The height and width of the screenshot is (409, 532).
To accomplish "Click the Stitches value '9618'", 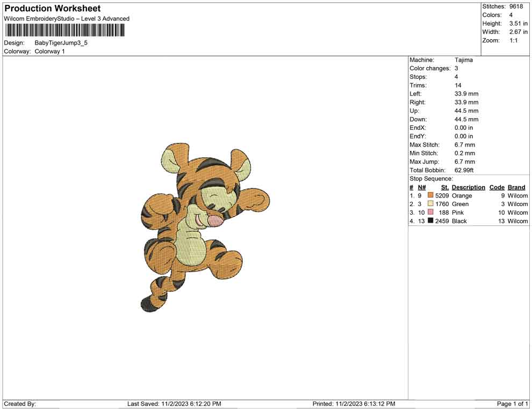I will (x=516, y=6).
